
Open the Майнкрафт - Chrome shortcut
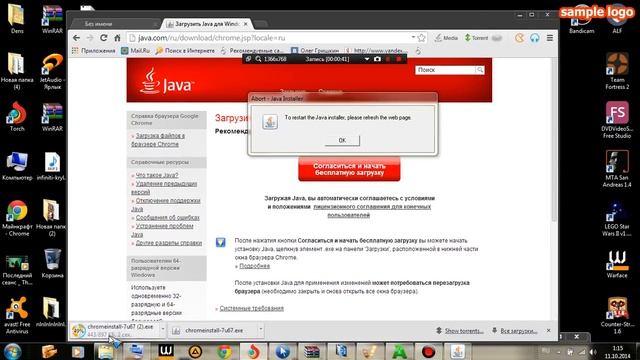17,218
